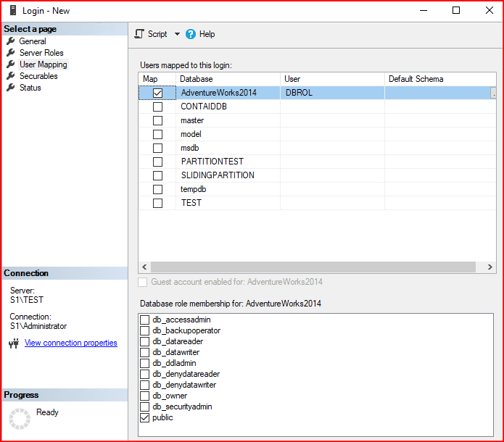Click the Login window title bar icon

(x=13, y=10)
